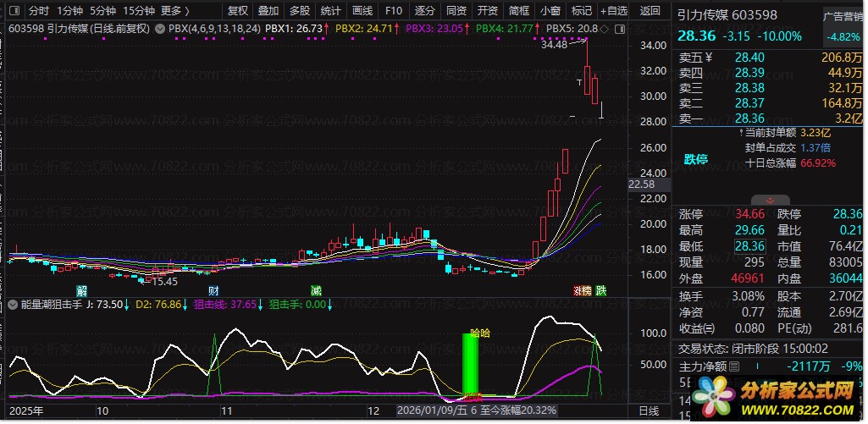Click the 减 event marker on chart
The height and width of the screenshot is (424, 868).
pyautogui.click(x=316, y=290)
